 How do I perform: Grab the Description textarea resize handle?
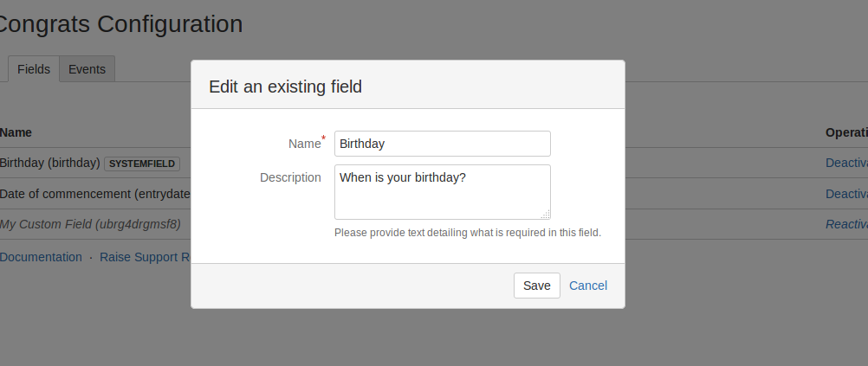(x=546, y=215)
